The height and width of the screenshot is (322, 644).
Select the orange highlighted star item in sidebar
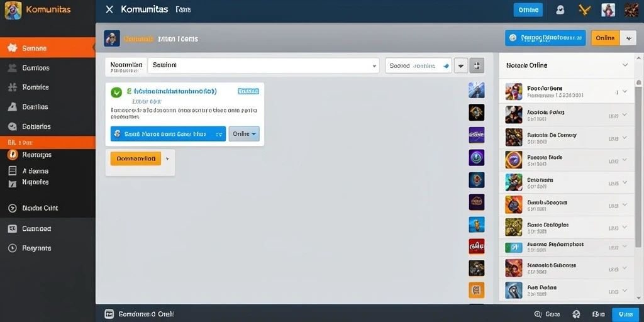click(47, 48)
